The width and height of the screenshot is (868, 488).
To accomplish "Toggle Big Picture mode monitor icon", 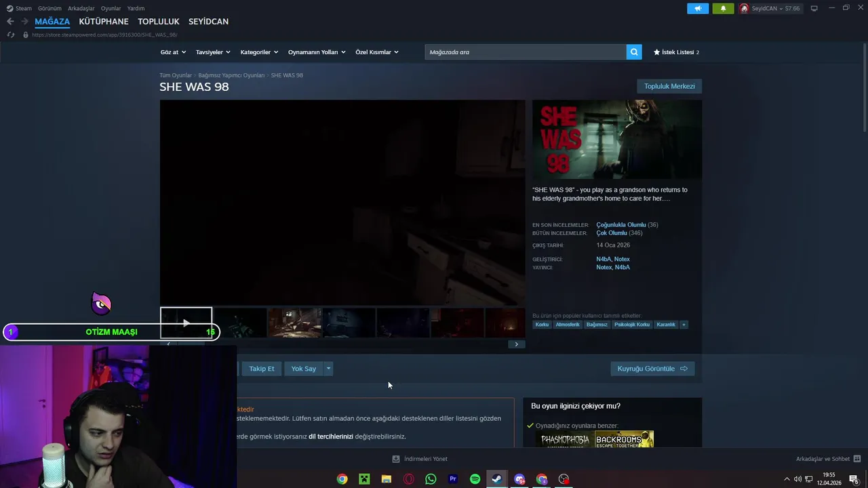I will [x=814, y=8].
